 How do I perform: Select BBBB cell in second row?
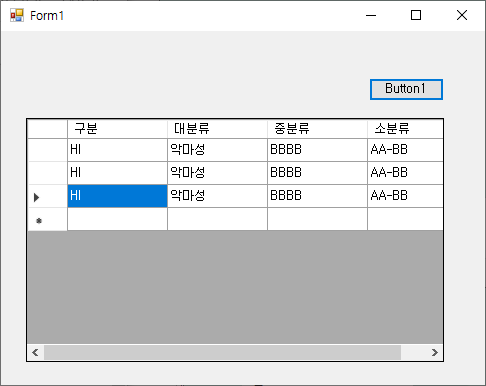317,173
